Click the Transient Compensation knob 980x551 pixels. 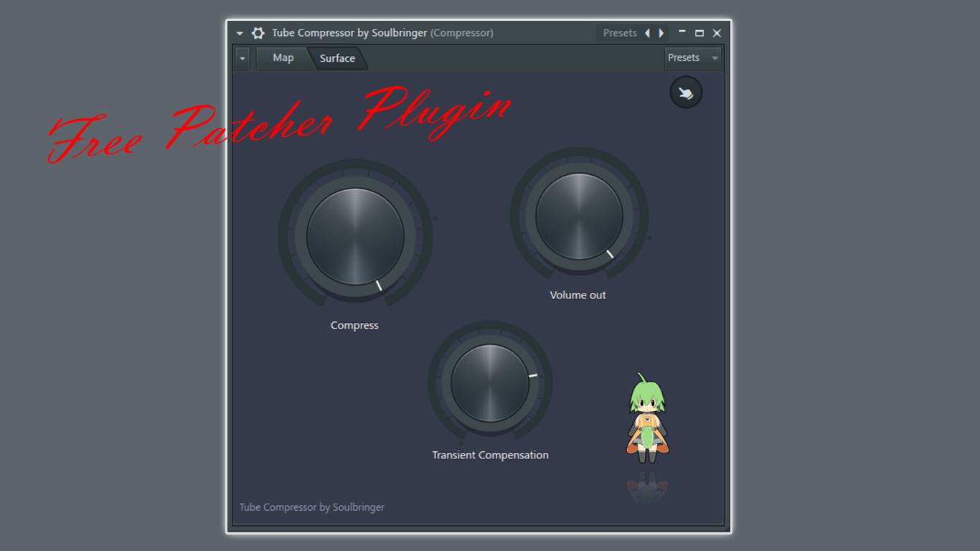click(490, 383)
